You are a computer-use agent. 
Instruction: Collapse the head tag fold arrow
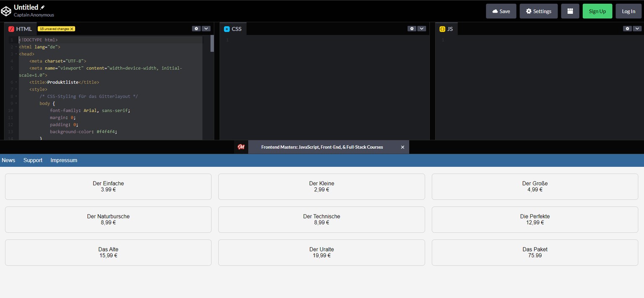[x=16, y=54]
